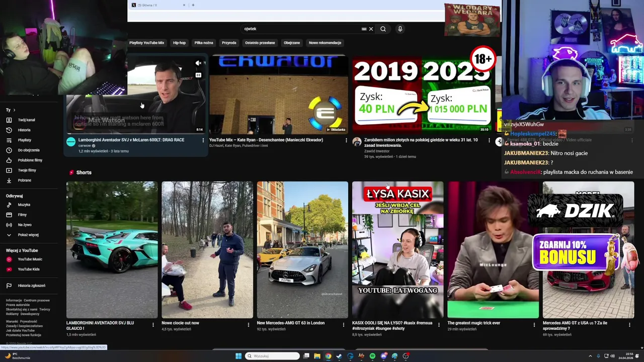Click the search magnifier button
This screenshot has width=644, height=362.
click(x=383, y=29)
